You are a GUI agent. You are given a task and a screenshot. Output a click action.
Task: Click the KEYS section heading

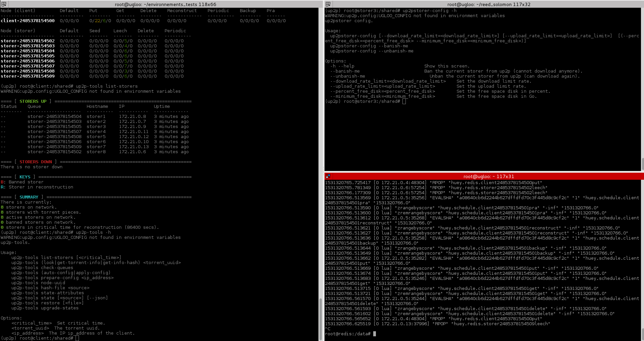pos(25,177)
